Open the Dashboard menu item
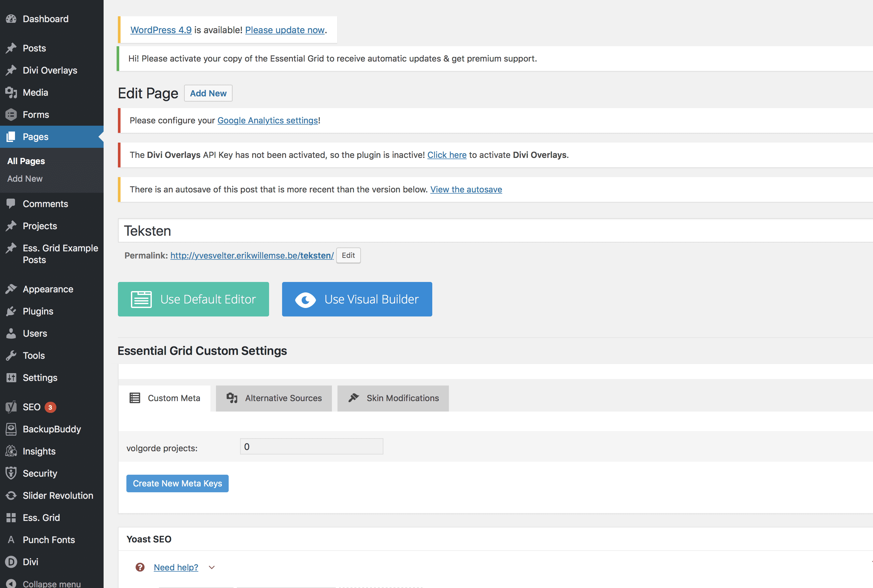This screenshot has height=588, width=873. click(52, 19)
